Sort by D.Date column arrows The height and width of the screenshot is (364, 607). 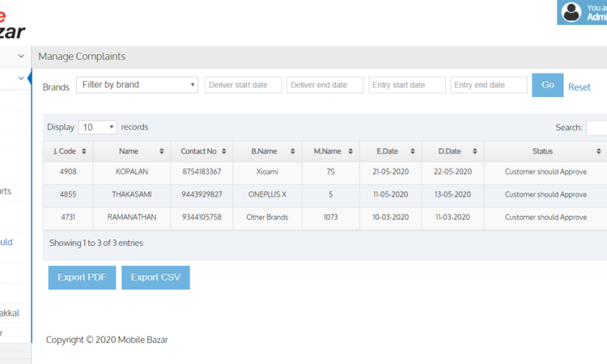475,151
